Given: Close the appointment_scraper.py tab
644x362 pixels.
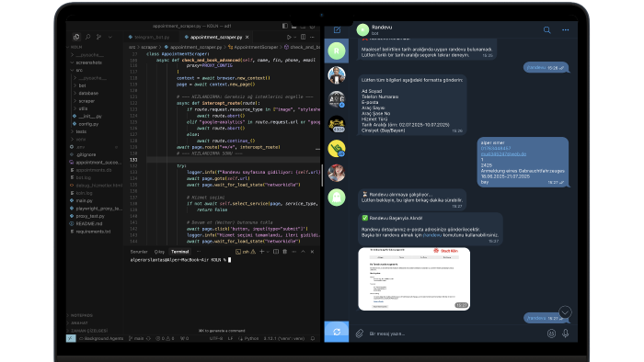Looking at the screenshot, I should [247, 37].
